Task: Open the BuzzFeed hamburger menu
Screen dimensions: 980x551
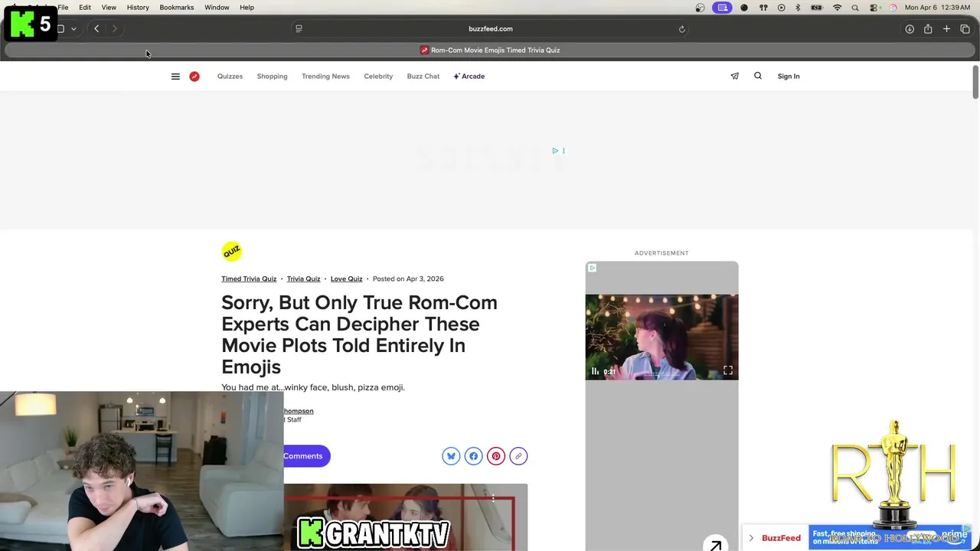Action: 175,77
